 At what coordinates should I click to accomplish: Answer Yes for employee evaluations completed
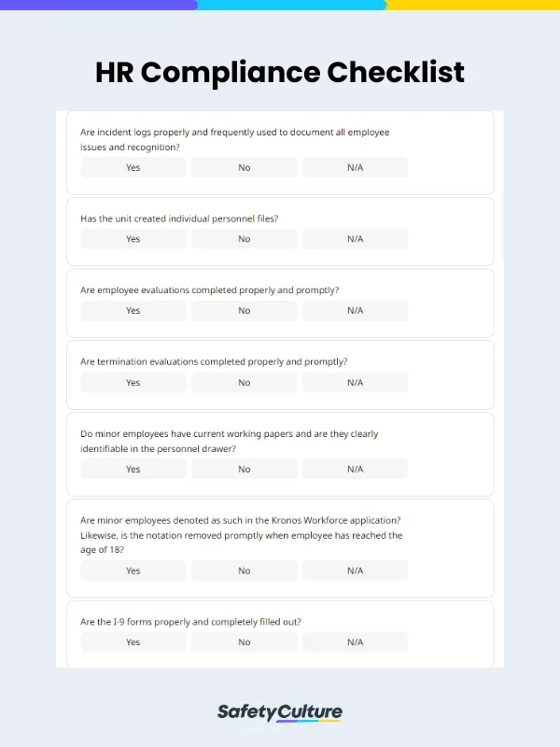133,311
